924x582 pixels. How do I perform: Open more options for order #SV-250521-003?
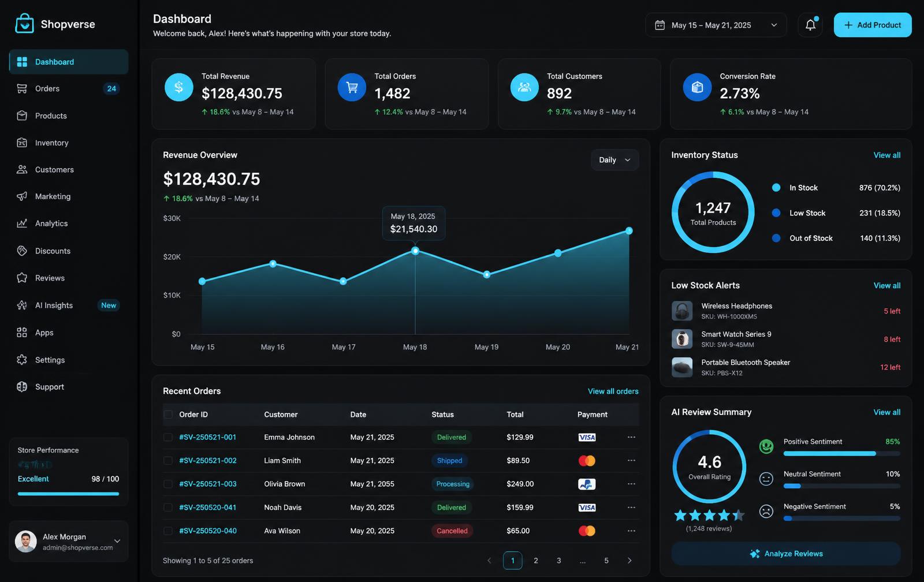[631, 484]
